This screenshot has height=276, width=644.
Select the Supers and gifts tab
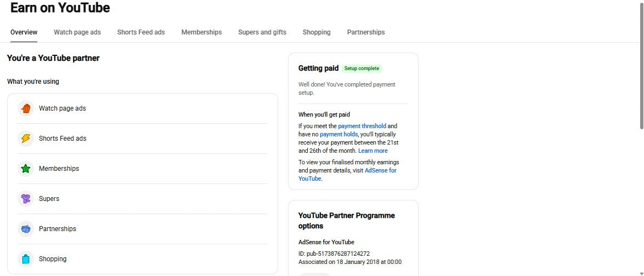click(x=262, y=32)
